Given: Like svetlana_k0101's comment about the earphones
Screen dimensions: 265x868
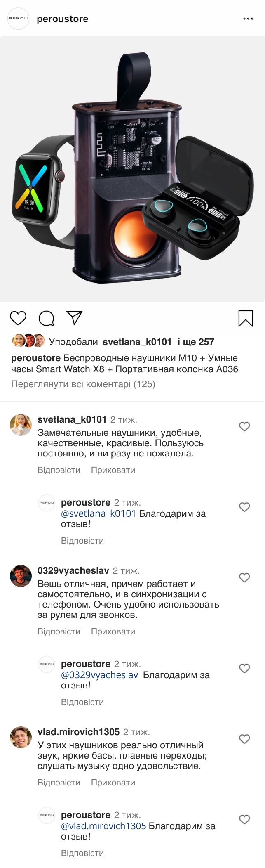Looking at the screenshot, I should (x=244, y=426).
